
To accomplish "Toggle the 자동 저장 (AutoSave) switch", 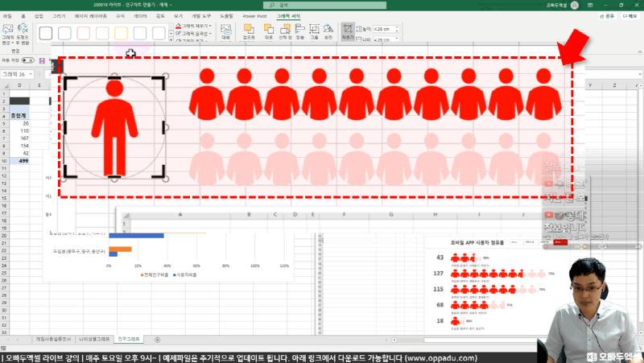I will pyautogui.click(x=27, y=60).
